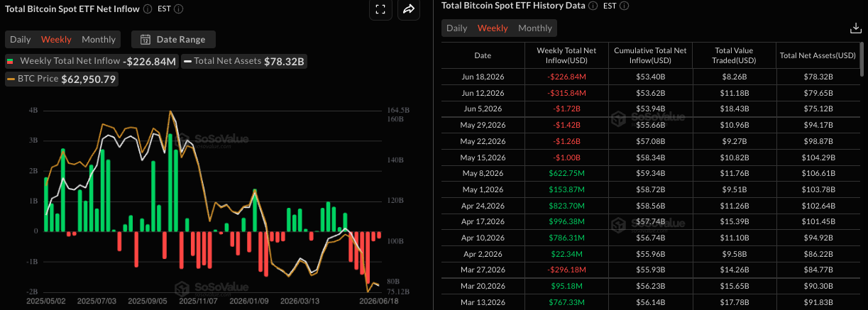Info icon next to history table EST
868x310 pixels.
(x=624, y=5)
